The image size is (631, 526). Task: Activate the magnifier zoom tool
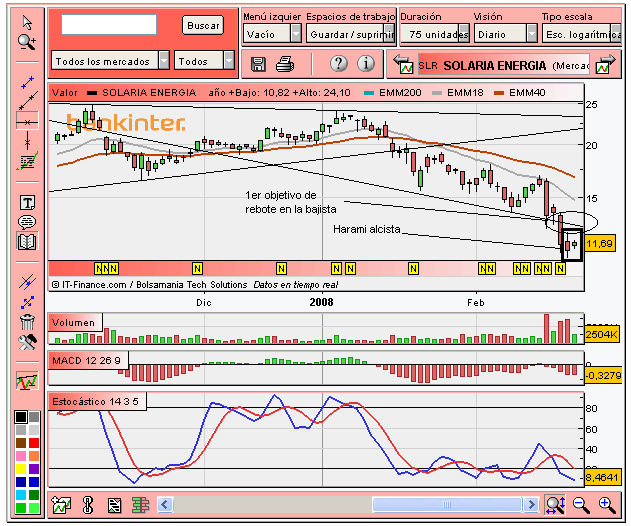coord(27,42)
